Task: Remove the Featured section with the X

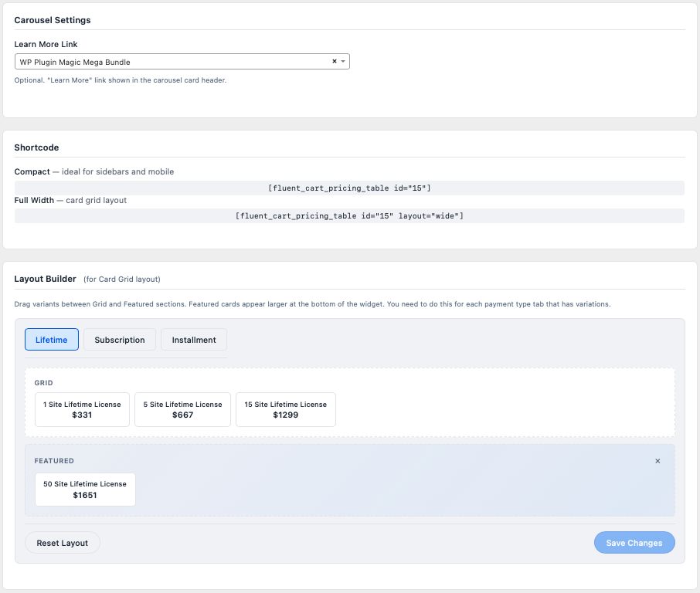Action: click(x=658, y=461)
